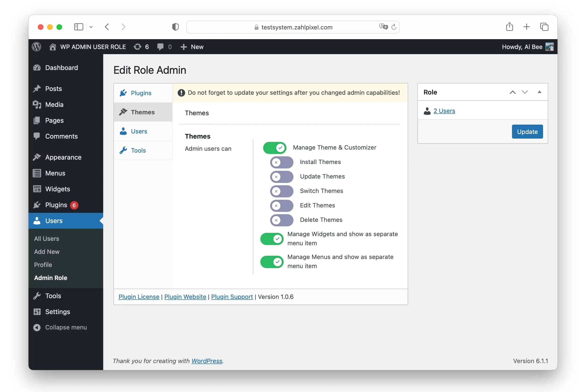Click the Posts pushpin icon
579x392 pixels.
[x=37, y=89]
